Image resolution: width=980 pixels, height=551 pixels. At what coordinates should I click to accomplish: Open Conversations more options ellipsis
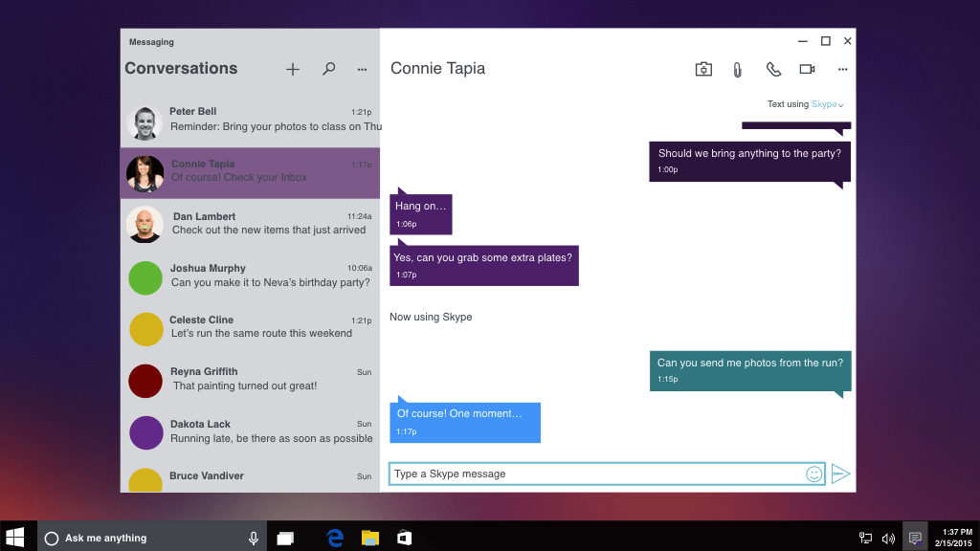pos(362,69)
